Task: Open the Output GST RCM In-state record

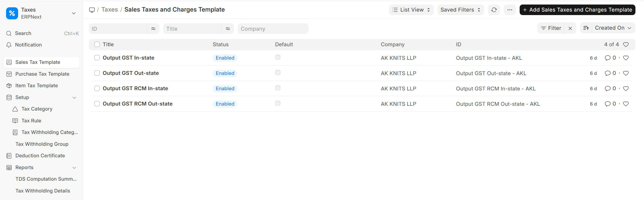Action: pos(135,88)
